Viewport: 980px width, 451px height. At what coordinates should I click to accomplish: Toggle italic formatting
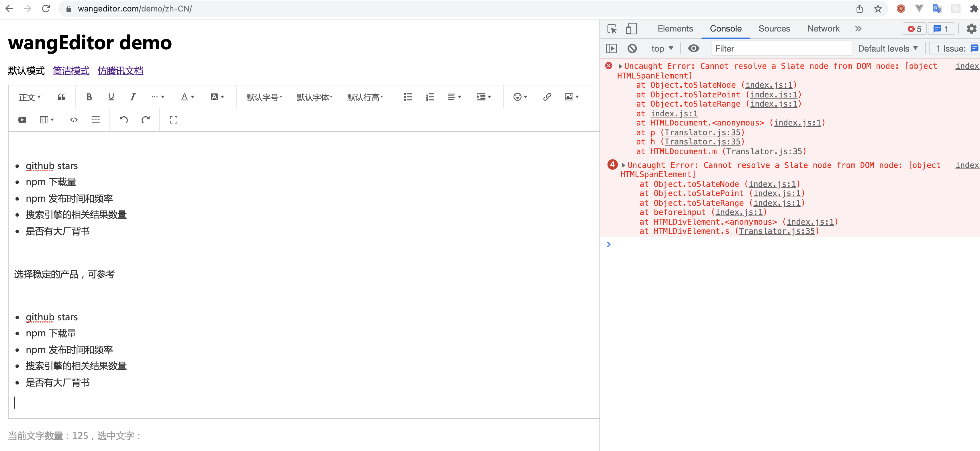coord(132,97)
